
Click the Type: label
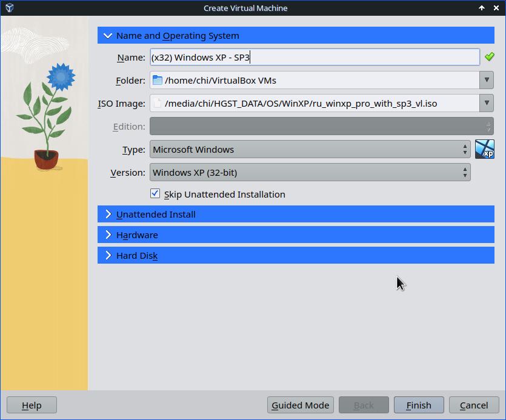(133, 150)
